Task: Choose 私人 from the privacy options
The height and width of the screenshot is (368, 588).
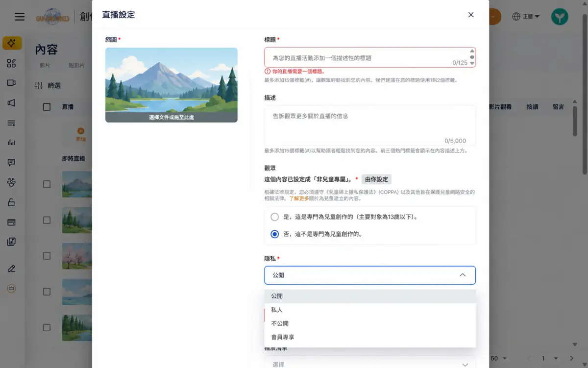Action: point(370,310)
